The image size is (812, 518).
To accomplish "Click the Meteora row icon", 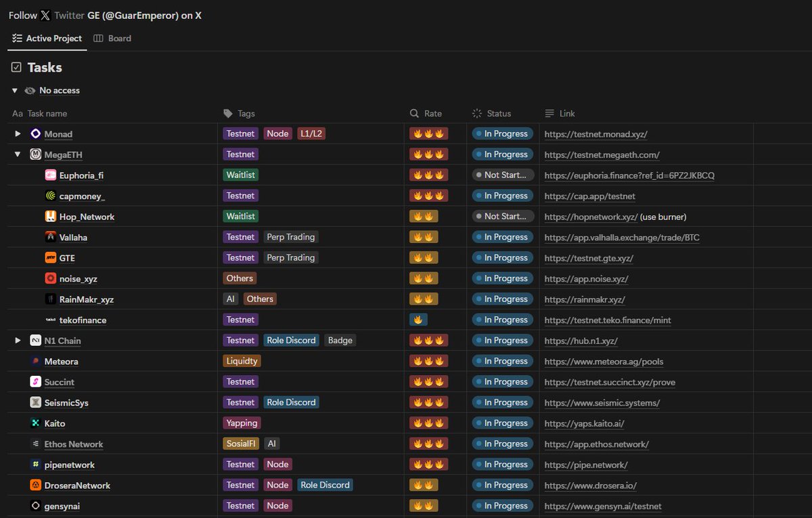I will click(36, 362).
